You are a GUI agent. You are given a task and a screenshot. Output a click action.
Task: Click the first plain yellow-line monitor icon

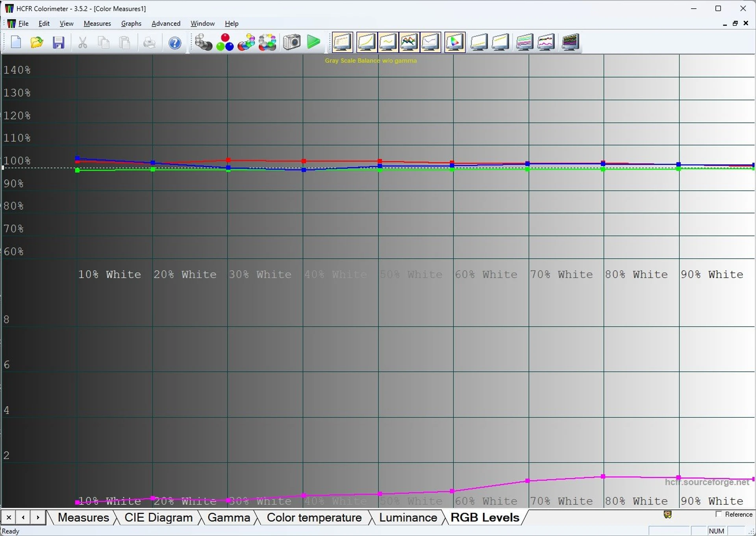tap(479, 42)
